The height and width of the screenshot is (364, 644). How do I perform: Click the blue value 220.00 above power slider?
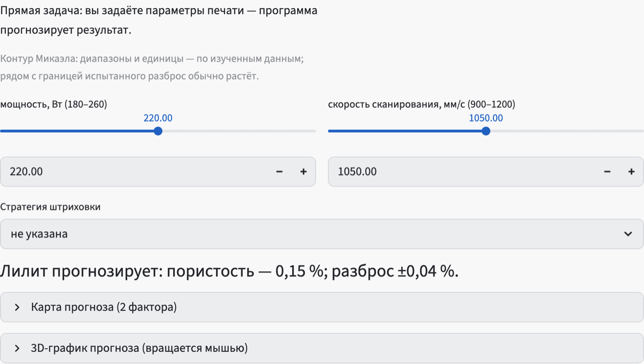tap(158, 118)
